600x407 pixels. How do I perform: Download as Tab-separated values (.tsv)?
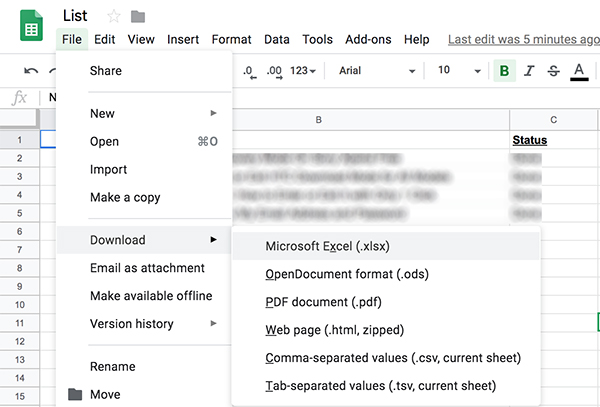tap(386, 386)
